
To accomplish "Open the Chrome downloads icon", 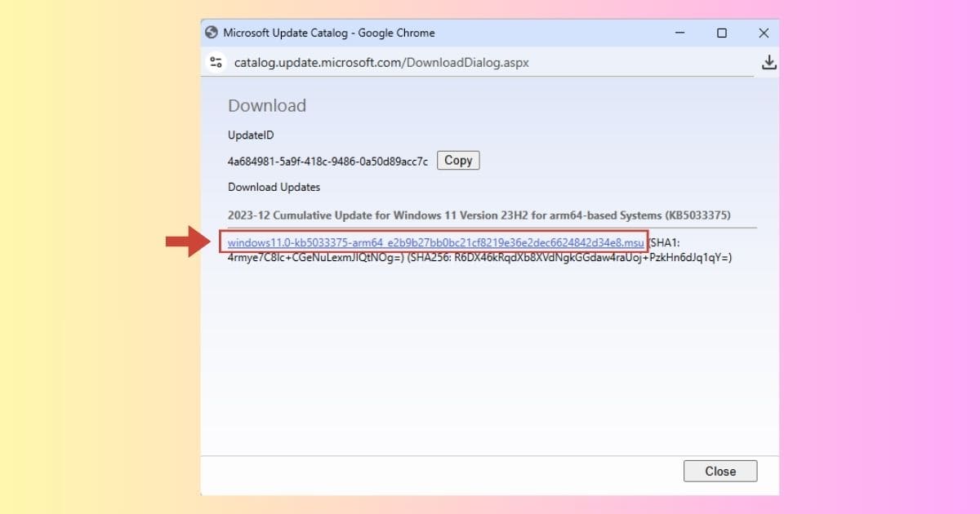I will pos(768,62).
